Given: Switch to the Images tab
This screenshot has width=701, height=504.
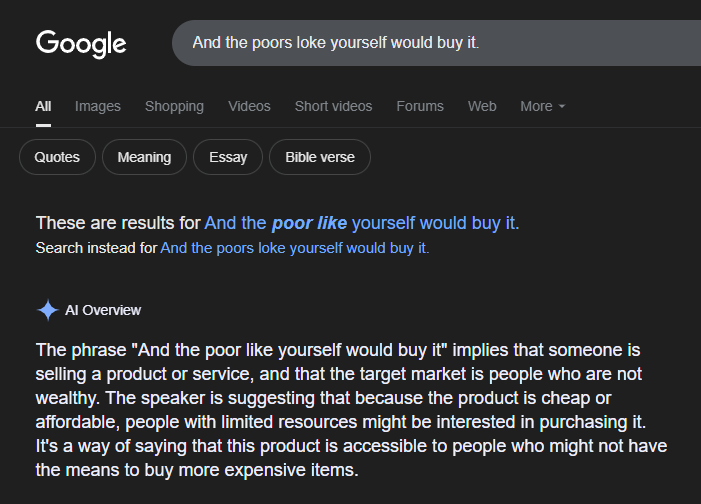Looking at the screenshot, I should (98, 106).
